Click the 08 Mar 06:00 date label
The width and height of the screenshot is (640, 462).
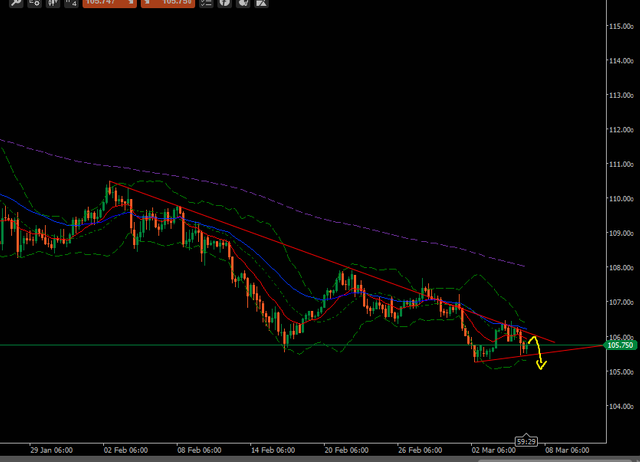click(x=567, y=450)
